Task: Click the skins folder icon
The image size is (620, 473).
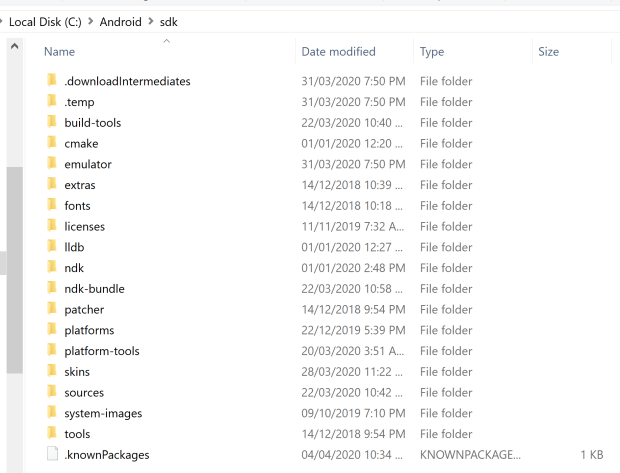Action: click(52, 371)
